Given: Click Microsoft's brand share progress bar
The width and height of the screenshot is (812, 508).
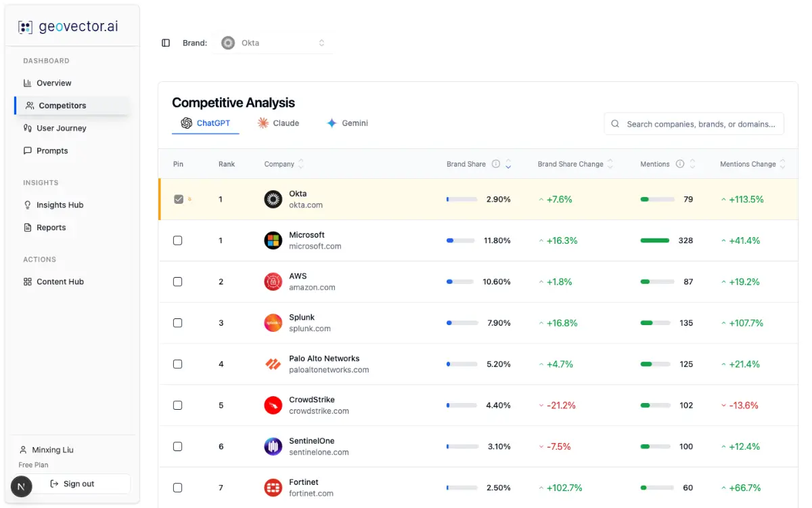Looking at the screenshot, I should click(461, 240).
